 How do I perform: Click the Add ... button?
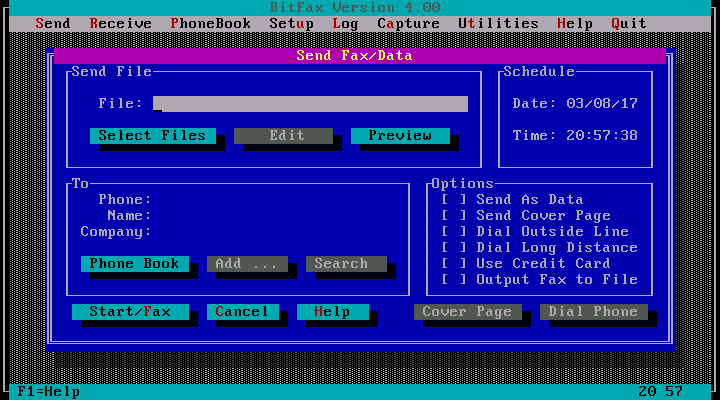[248, 264]
